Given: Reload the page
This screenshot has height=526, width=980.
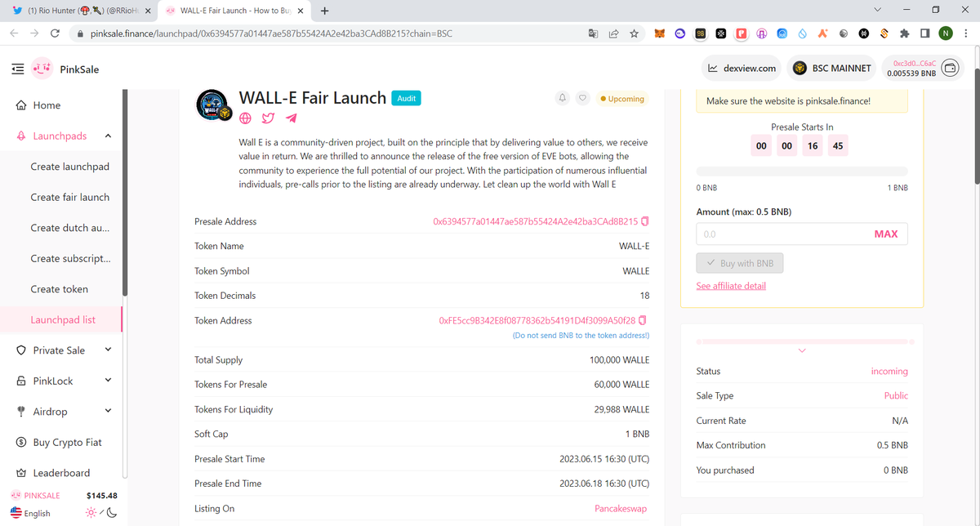Looking at the screenshot, I should 55,33.
